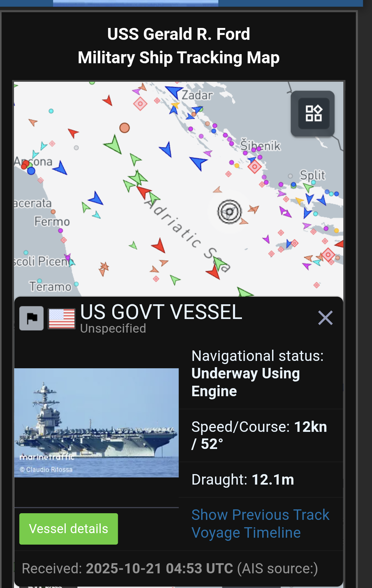Click the US GOVT VESSEL title
372x588 pixels.
click(161, 312)
